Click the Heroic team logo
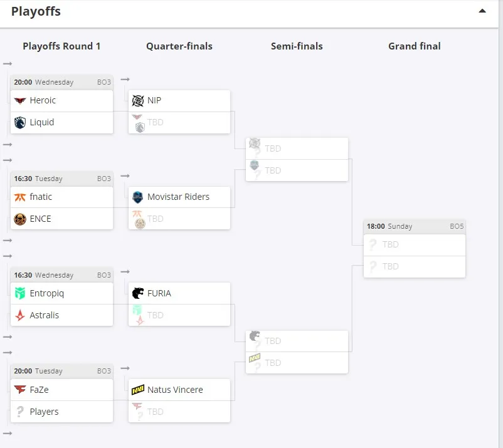Image resolution: width=503 pixels, height=448 pixels. (20, 101)
